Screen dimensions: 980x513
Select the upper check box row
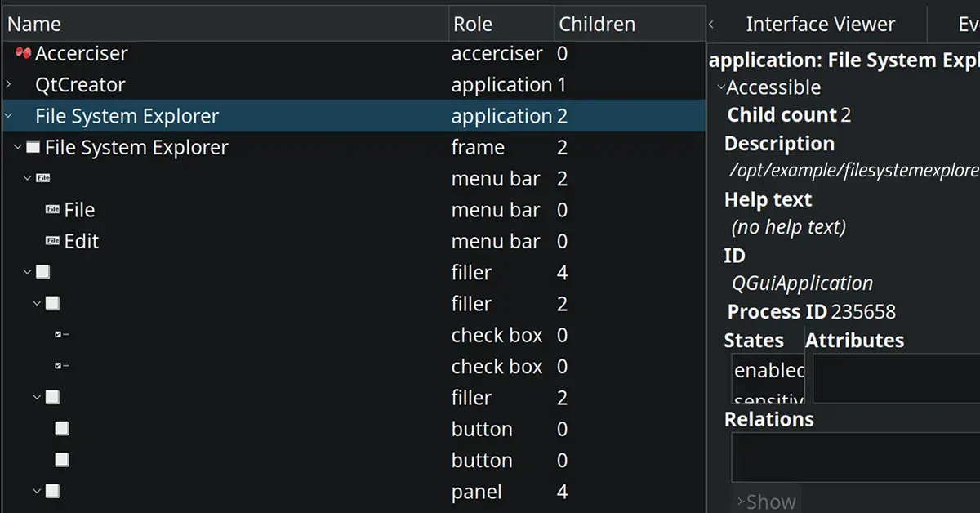(x=497, y=335)
